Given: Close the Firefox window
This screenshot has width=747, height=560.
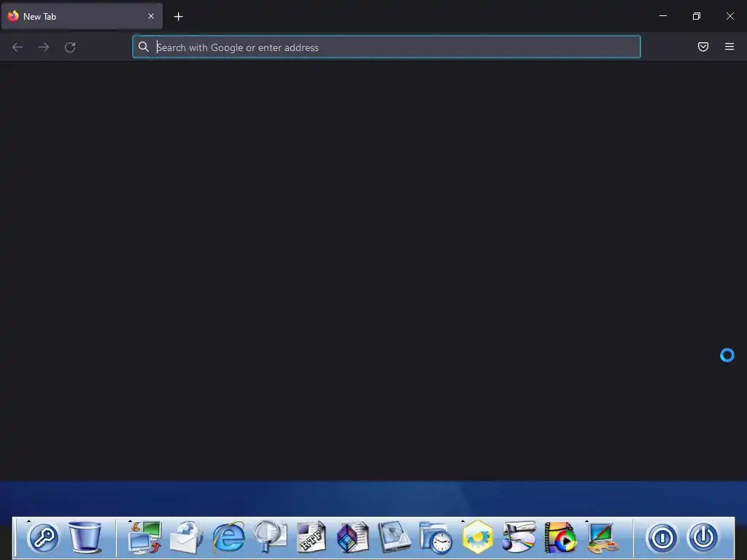Looking at the screenshot, I should [x=729, y=16].
